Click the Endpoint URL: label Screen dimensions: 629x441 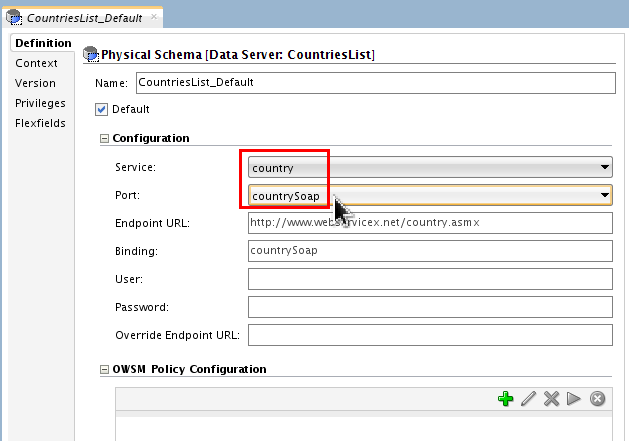click(x=152, y=223)
